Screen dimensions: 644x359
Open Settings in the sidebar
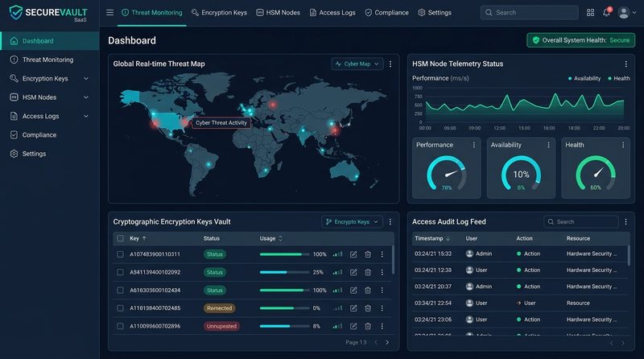pos(50,154)
